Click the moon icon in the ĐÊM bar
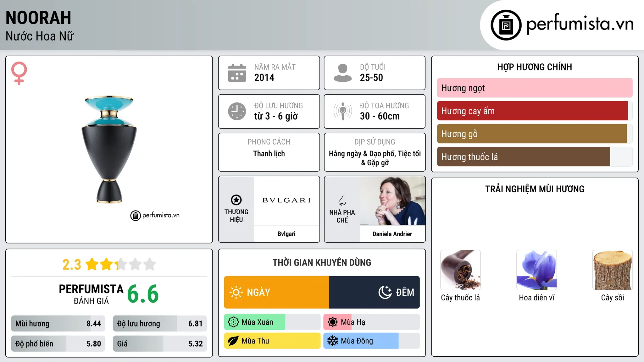644x362 pixels. tap(385, 292)
